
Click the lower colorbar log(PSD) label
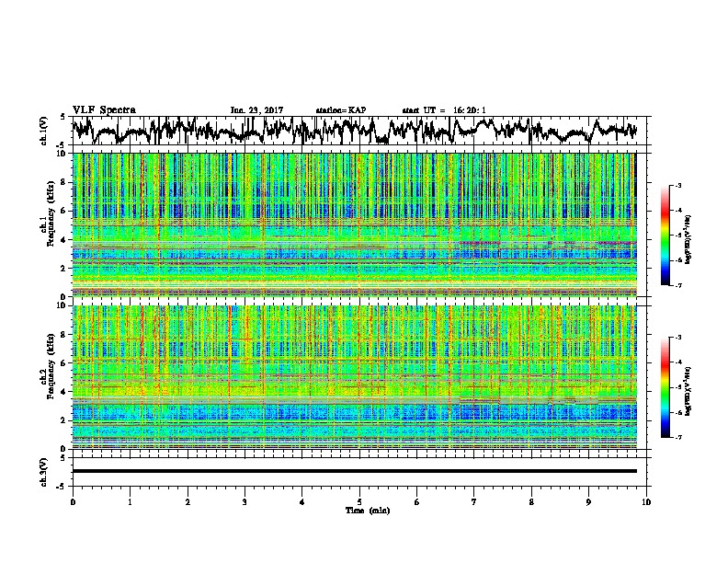[x=688, y=392]
